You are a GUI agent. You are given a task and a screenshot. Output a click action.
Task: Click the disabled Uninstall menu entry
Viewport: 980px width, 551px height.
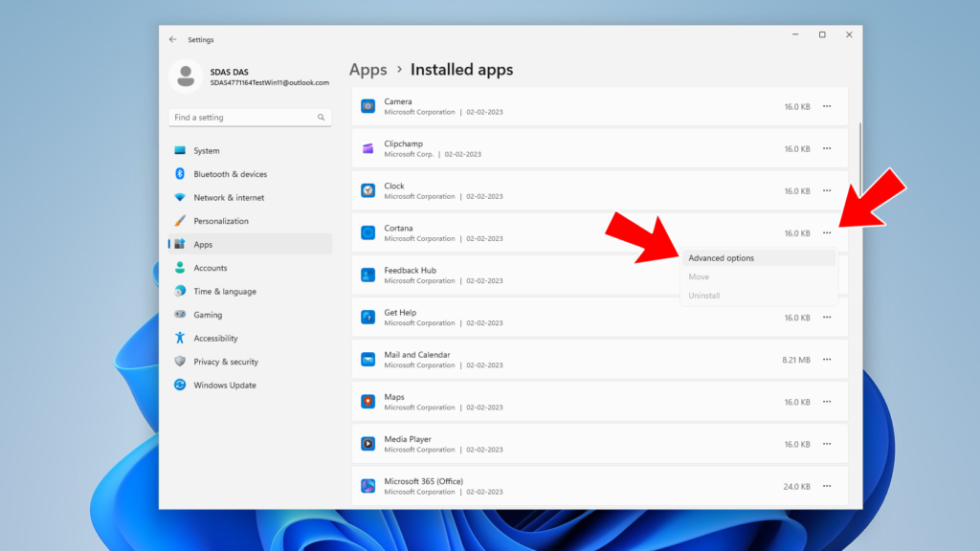pos(758,296)
